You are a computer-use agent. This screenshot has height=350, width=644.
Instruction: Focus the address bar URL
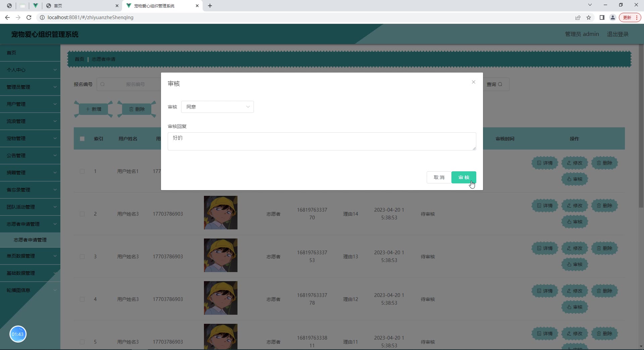point(91,17)
